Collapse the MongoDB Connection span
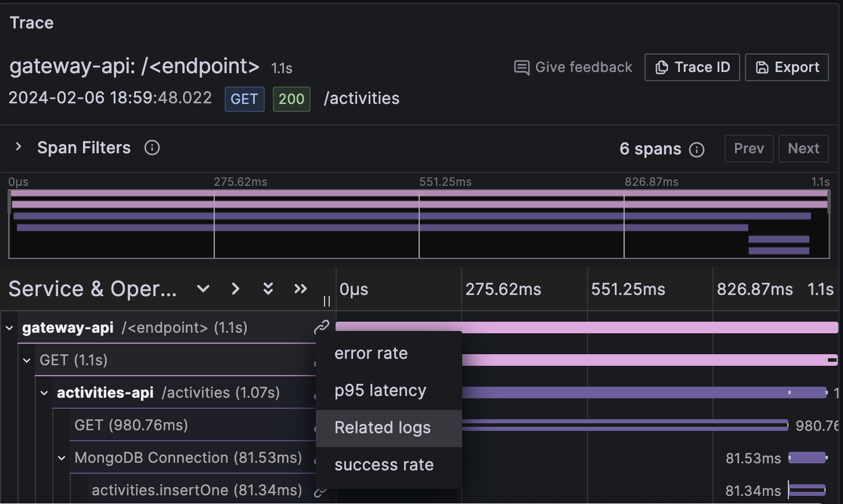Viewport: 843px width, 504px height. coord(62,458)
